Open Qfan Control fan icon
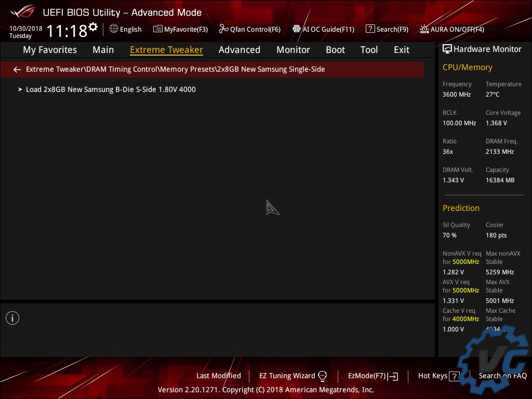Image resolution: width=532 pixels, height=399 pixels. click(x=224, y=29)
